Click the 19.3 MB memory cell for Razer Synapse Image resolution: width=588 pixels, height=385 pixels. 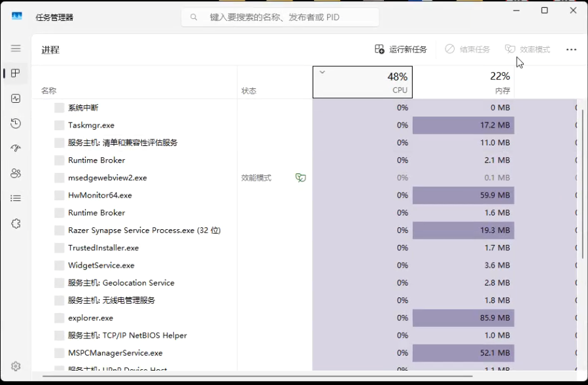coord(463,230)
